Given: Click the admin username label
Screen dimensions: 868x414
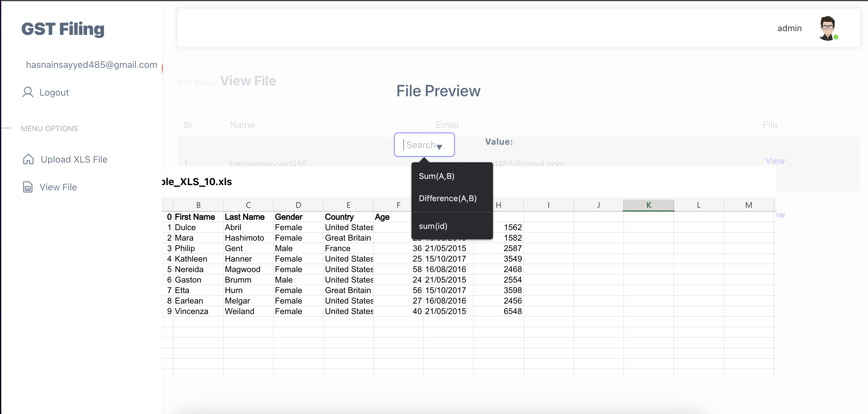Looking at the screenshot, I should (x=789, y=28).
